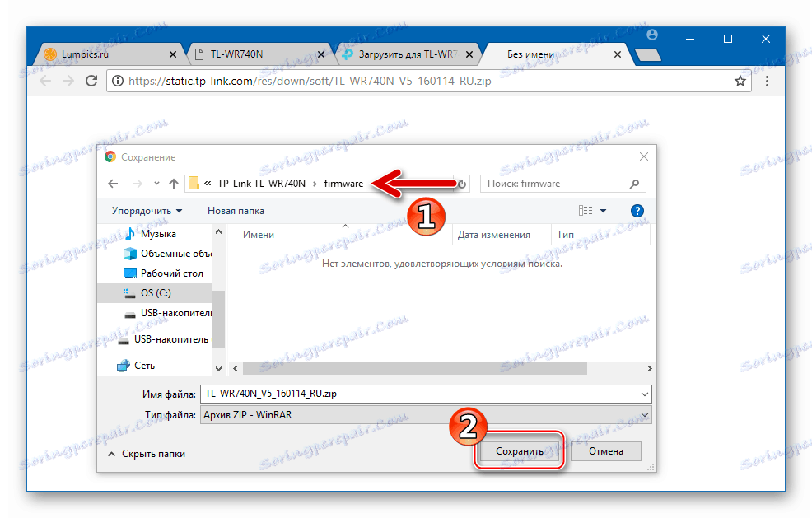Click the URL address bar

pos(429,81)
